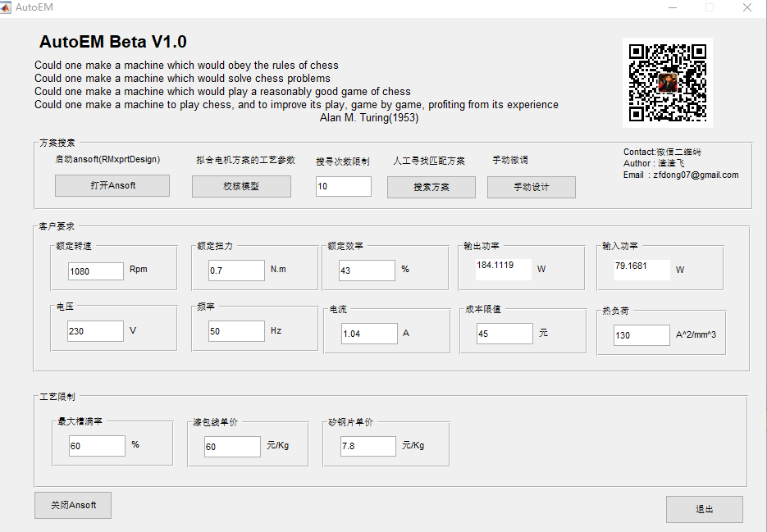Select the rated torque field showing 0.7

pyautogui.click(x=237, y=271)
